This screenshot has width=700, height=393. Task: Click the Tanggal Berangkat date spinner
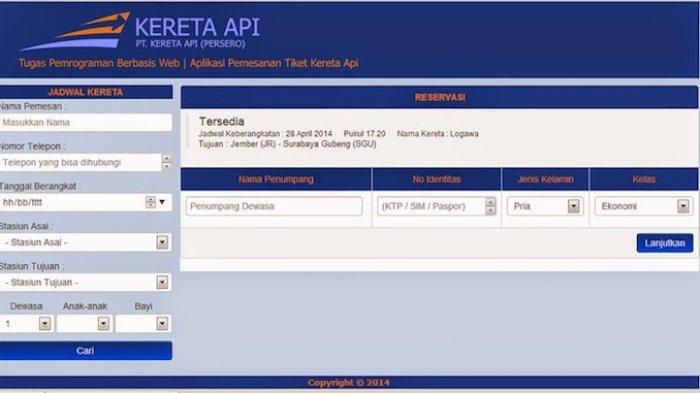150,202
